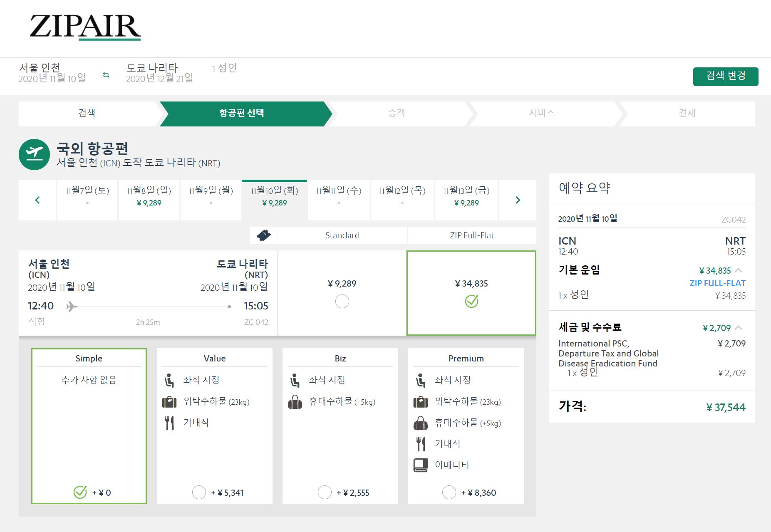
Task: Collapse the base fare ¥34,835 chevron
Action: 739,270
